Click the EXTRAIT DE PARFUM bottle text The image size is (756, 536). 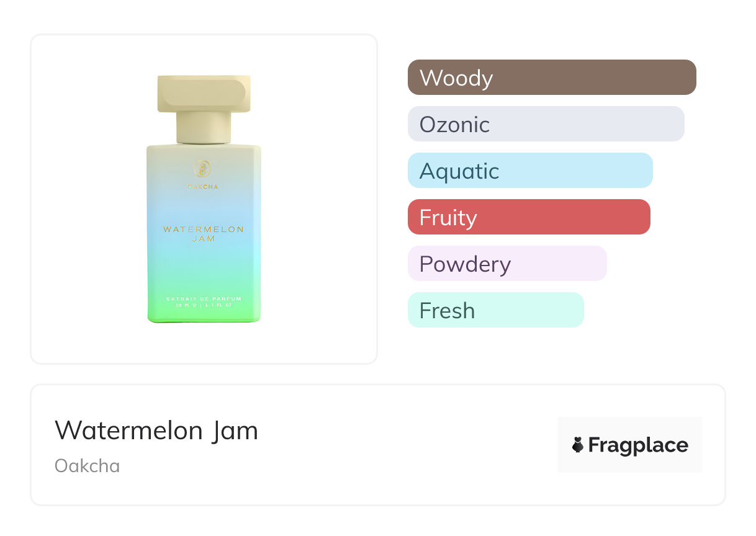tap(204, 299)
